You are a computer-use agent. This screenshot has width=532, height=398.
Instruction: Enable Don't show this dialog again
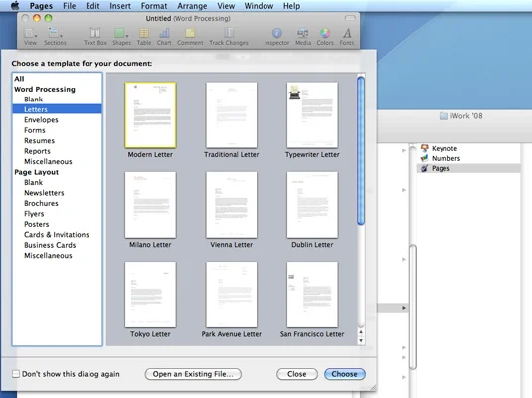[16, 374]
